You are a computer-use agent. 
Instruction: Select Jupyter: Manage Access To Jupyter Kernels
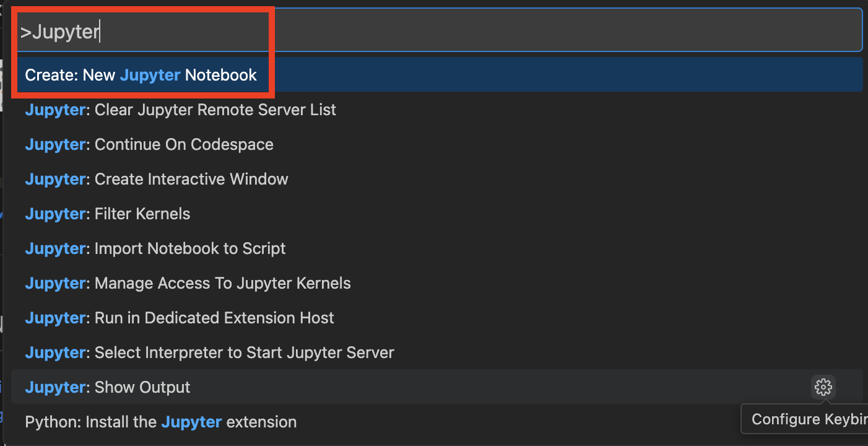click(436, 283)
